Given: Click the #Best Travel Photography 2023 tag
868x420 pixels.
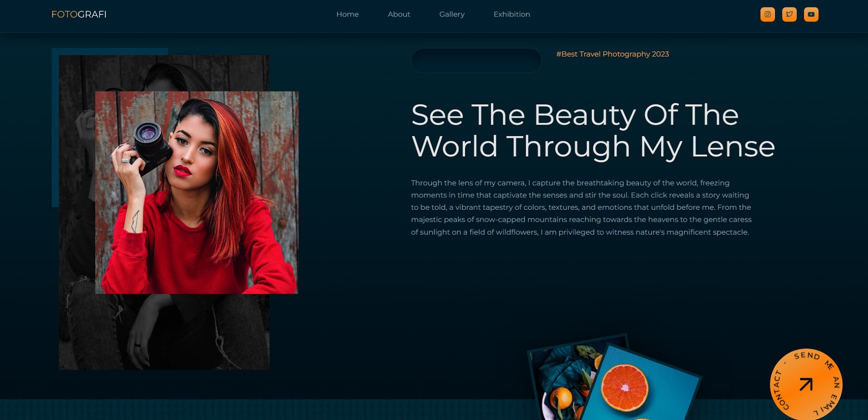Looking at the screenshot, I should point(612,54).
